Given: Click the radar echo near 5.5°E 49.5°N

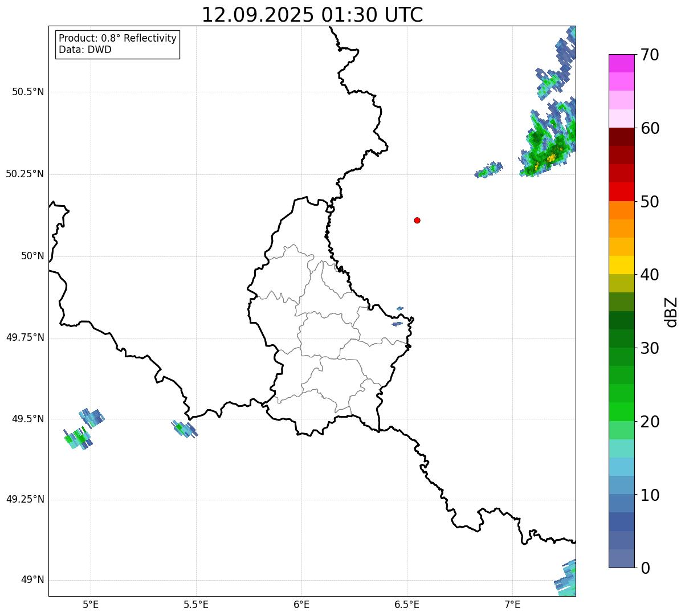Looking at the screenshot, I should pos(185,428).
